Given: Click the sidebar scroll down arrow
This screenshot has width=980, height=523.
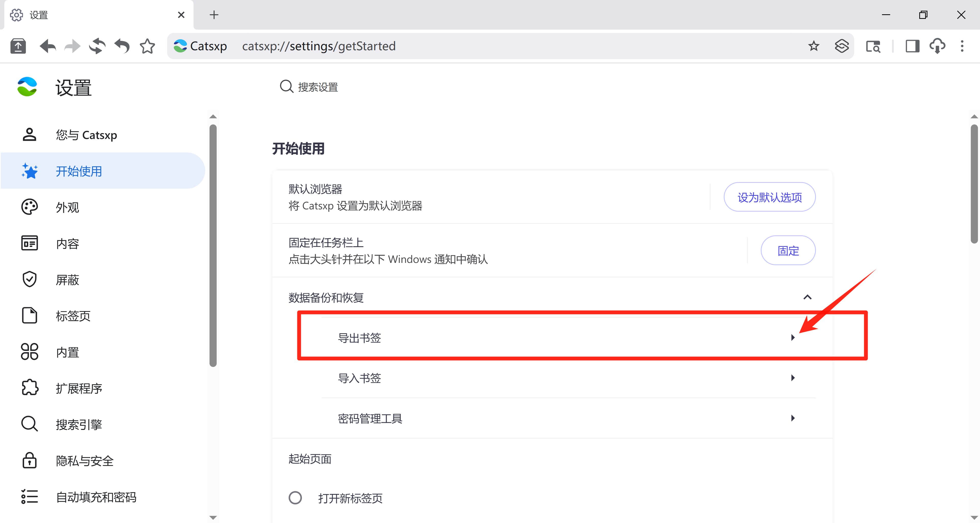Looking at the screenshot, I should (213, 517).
